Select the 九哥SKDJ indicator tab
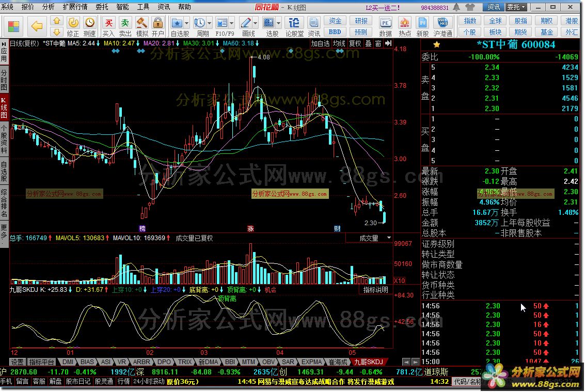Image resolution: width=585 pixels, height=392 pixels. [368, 362]
